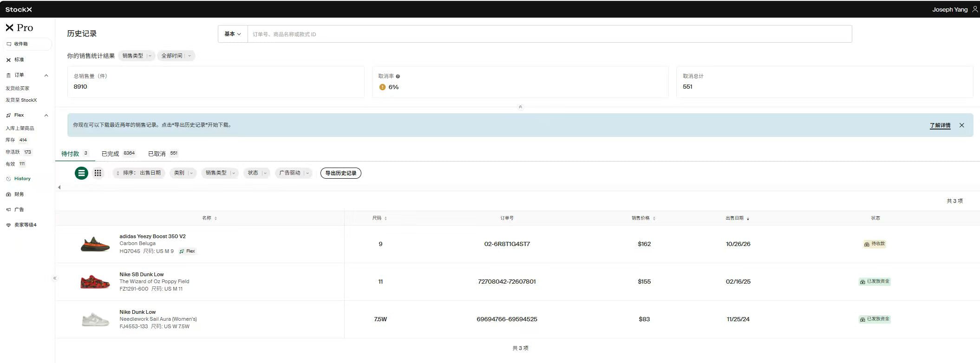The image size is (980, 363).
Task: Open the 状态 status filter
Action: click(257, 173)
